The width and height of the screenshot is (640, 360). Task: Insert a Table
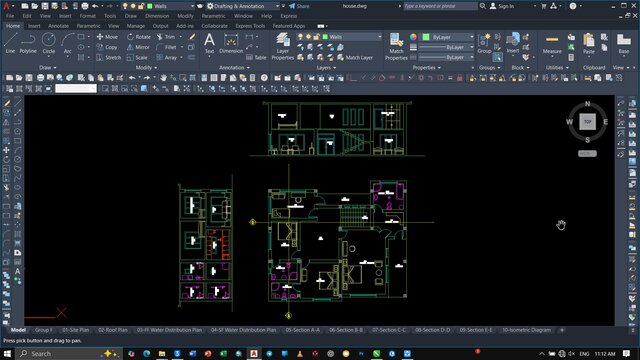click(x=256, y=58)
